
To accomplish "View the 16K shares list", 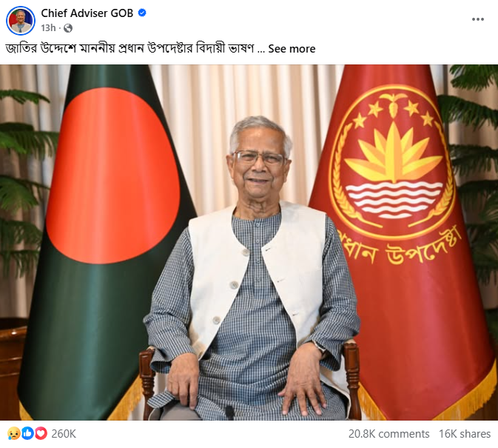I will pyautogui.click(x=465, y=434).
